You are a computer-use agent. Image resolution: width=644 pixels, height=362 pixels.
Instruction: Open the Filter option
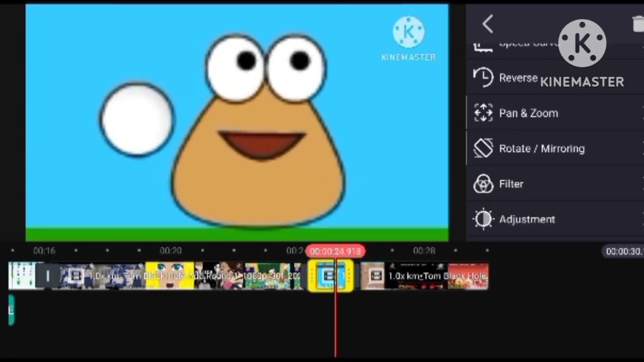(x=555, y=184)
